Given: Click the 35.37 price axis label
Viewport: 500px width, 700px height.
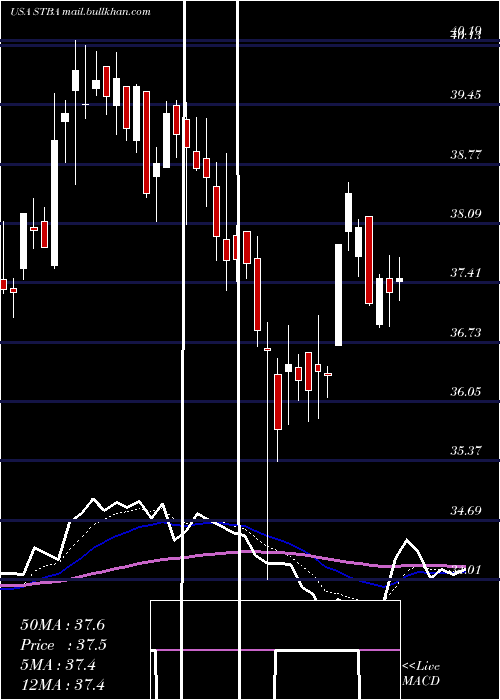Looking at the screenshot, I should (x=466, y=450).
